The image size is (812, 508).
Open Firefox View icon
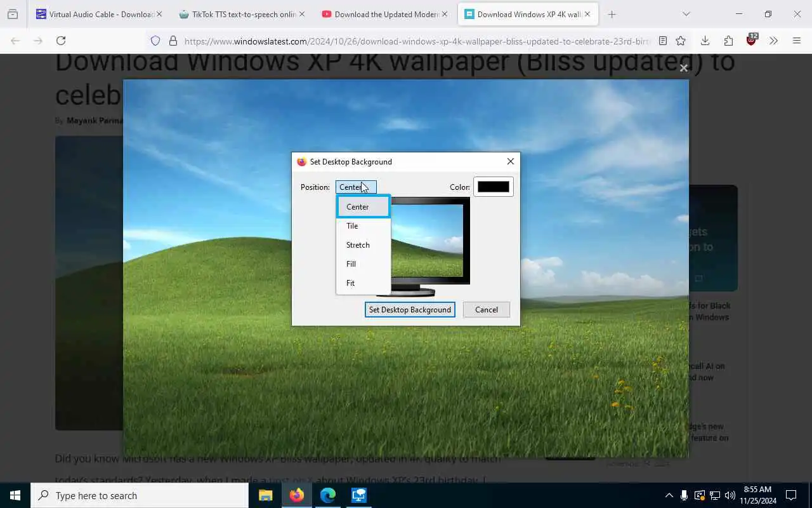13,14
